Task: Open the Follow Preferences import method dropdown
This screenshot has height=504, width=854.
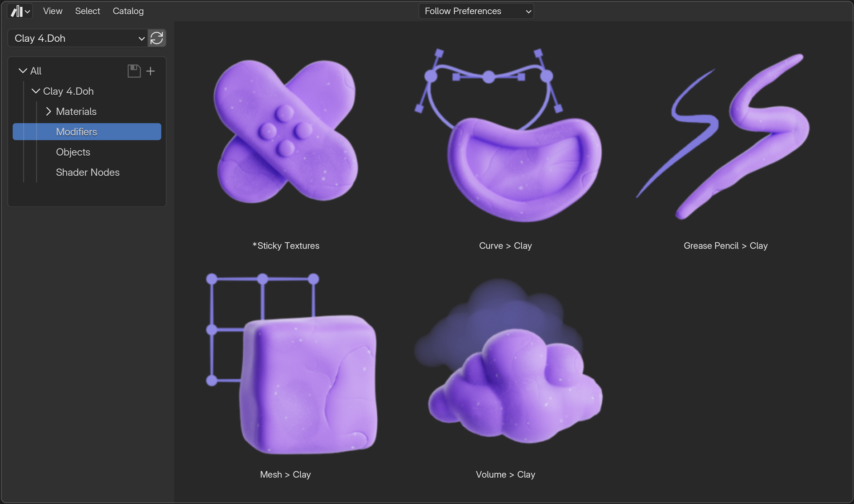Action: pos(476,11)
